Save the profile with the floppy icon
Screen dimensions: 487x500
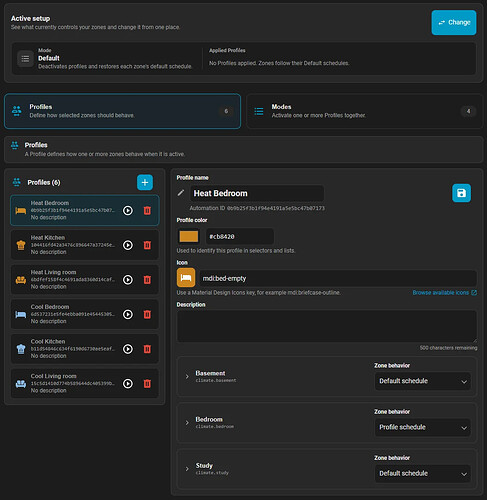click(461, 193)
